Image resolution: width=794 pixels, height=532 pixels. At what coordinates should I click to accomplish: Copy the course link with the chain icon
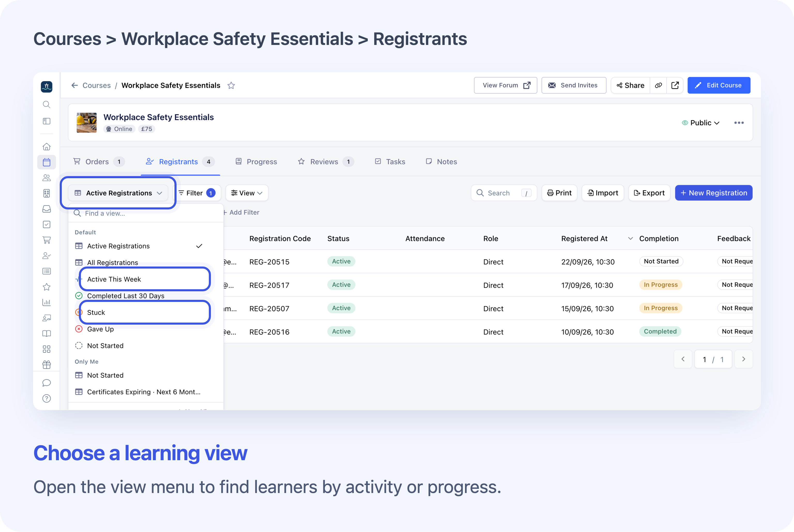pyautogui.click(x=658, y=85)
